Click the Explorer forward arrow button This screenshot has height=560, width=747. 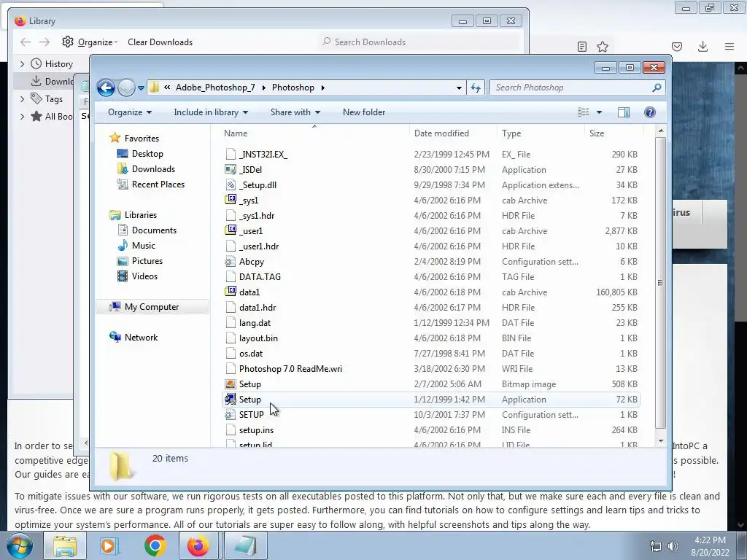click(x=126, y=87)
